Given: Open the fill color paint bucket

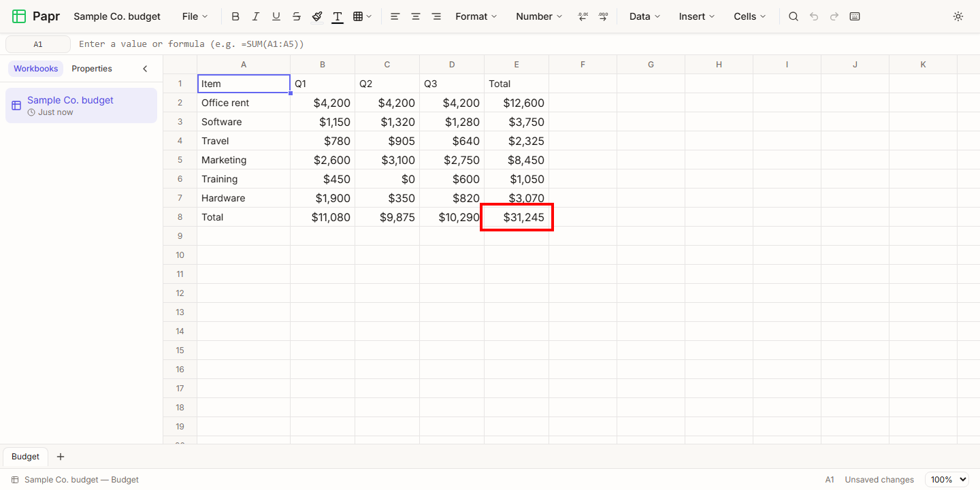Looking at the screenshot, I should point(317,16).
